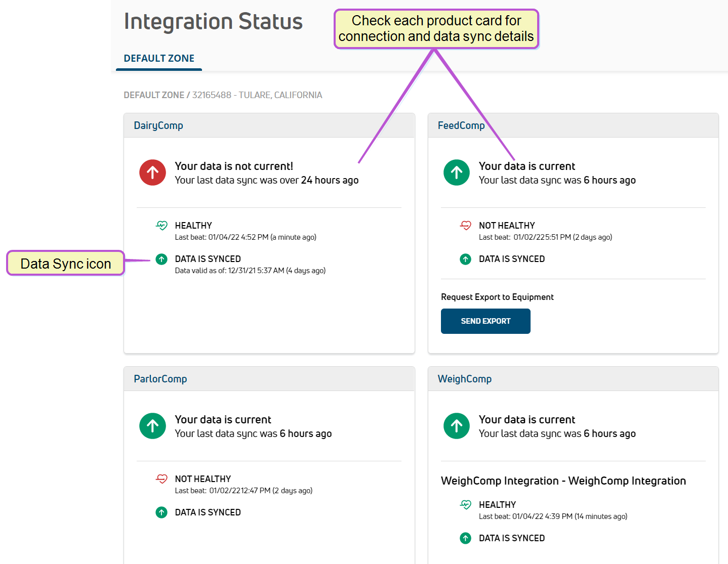Click the DATA IS SYNCED label in WeighComp
728x564 pixels.
(512, 538)
